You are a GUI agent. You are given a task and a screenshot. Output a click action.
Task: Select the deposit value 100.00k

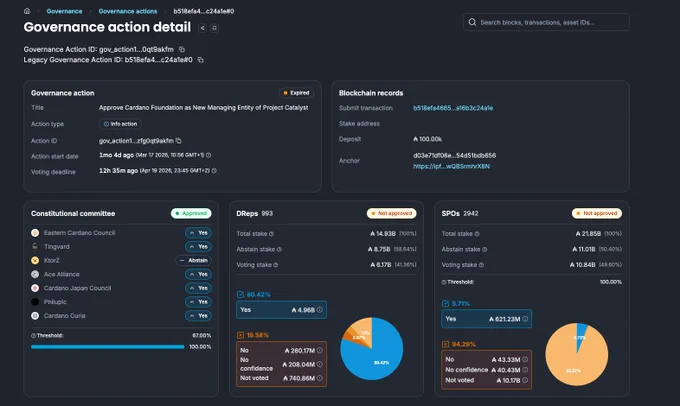428,139
